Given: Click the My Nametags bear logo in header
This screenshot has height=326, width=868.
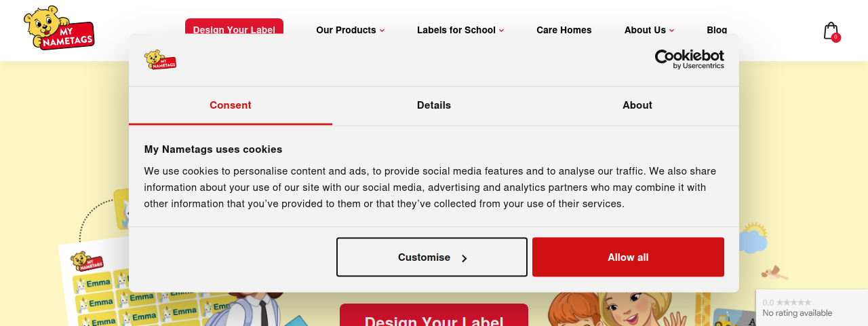Looking at the screenshot, I should [58, 28].
